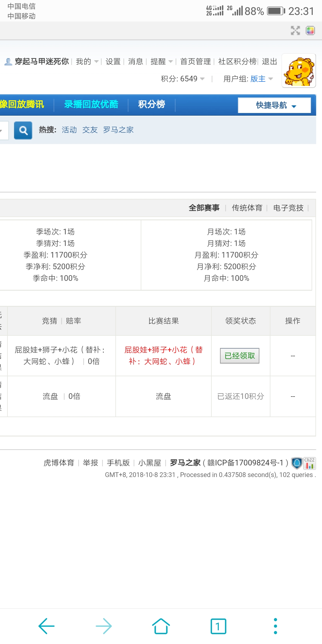Tap the browser forward arrow
This screenshot has height=644, width=322.
click(104, 626)
